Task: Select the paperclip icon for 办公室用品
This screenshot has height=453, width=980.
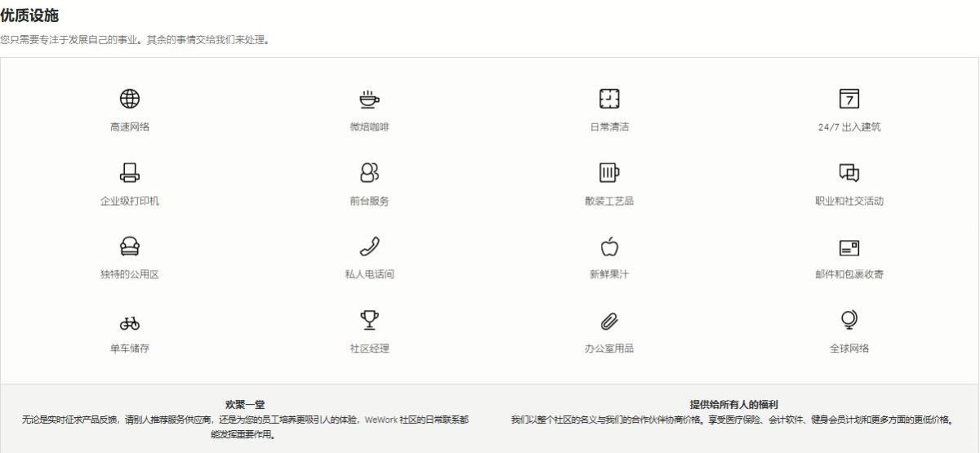Action: (x=609, y=320)
